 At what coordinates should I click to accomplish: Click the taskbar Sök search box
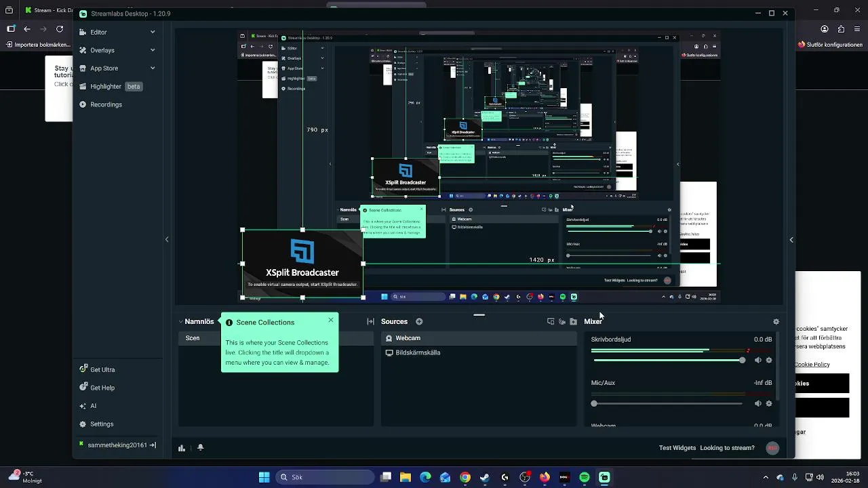(324, 477)
